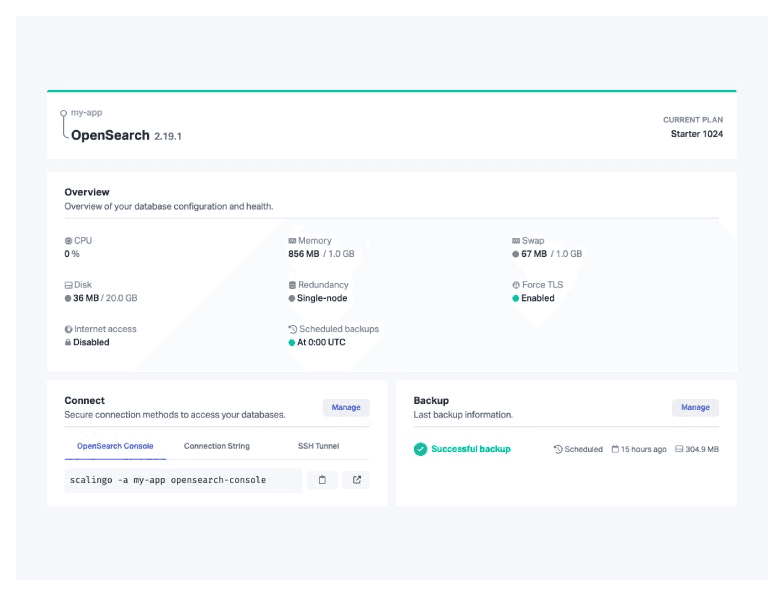The height and width of the screenshot is (596, 784).
Task: Click the Successful backup status text
Action: pyautogui.click(x=471, y=449)
